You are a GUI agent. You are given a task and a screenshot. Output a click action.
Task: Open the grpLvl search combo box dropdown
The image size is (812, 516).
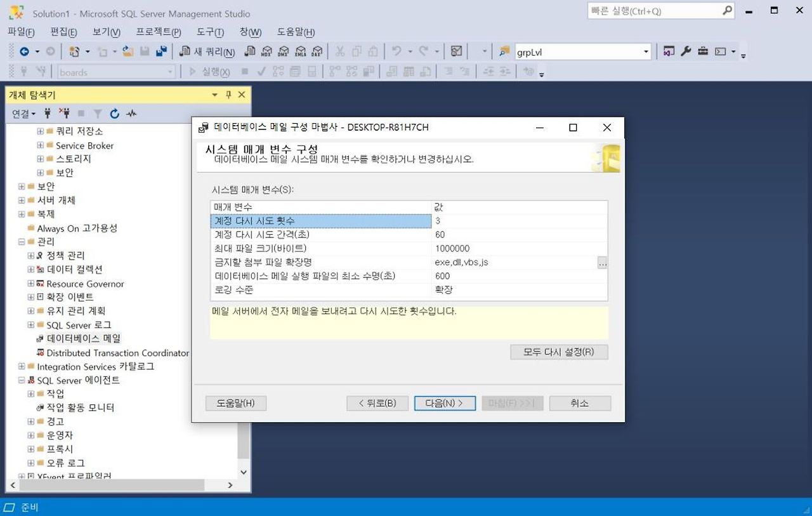[x=646, y=52]
